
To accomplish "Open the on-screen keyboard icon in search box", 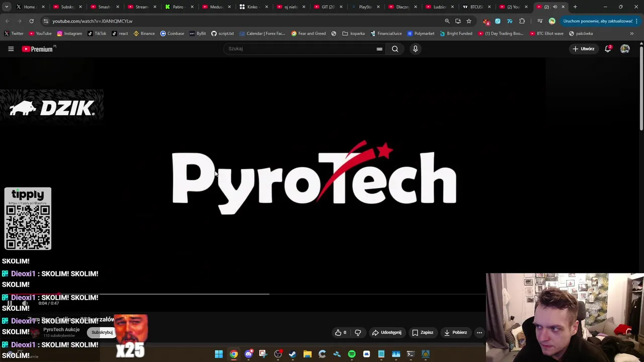I will click(379, 49).
